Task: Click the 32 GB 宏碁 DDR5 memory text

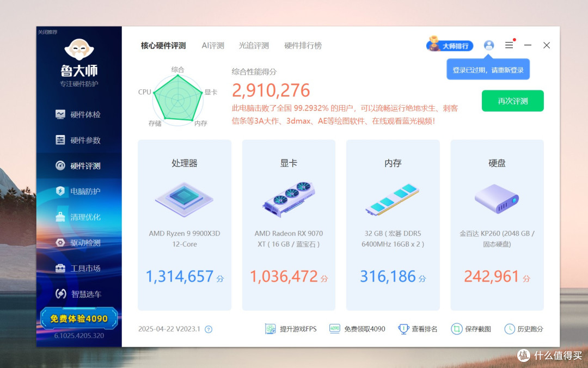Action: [393, 238]
